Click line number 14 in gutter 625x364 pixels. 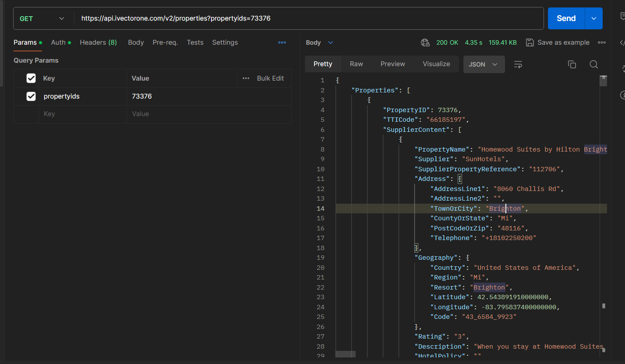click(x=321, y=209)
